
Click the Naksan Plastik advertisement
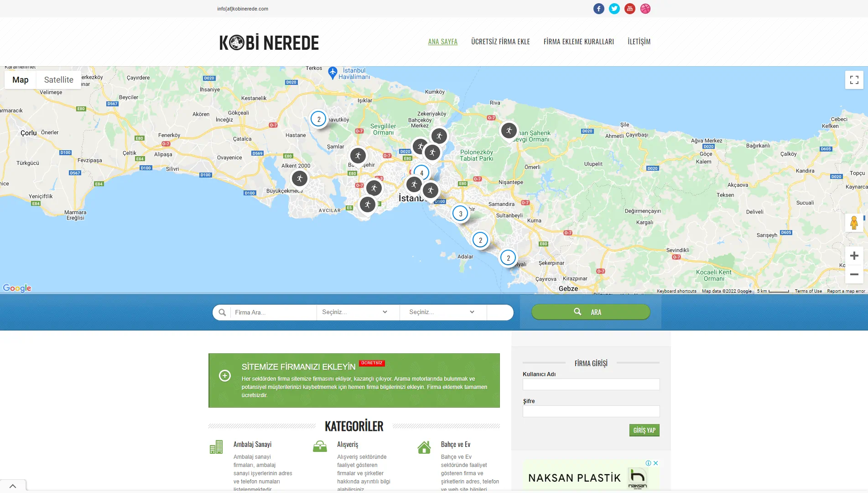(591, 476)
